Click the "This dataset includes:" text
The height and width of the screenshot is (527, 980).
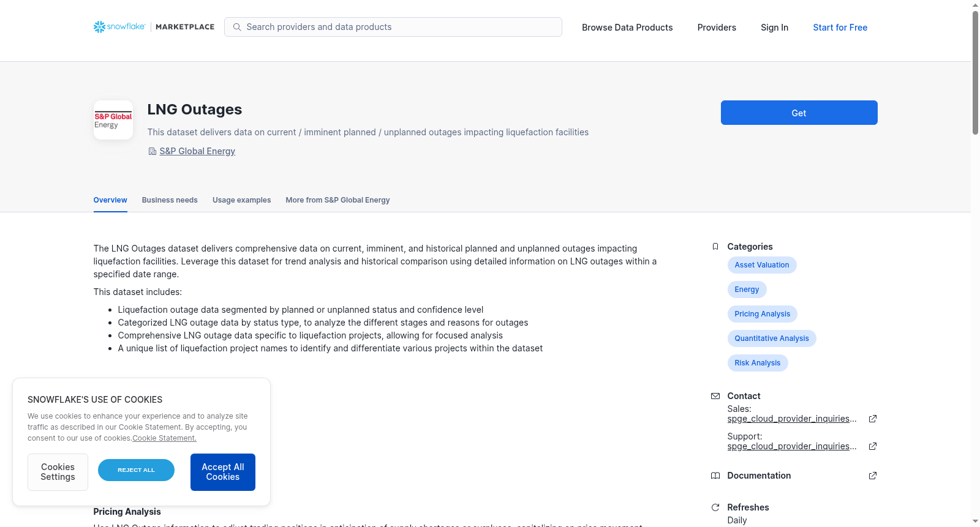(138, 292)
